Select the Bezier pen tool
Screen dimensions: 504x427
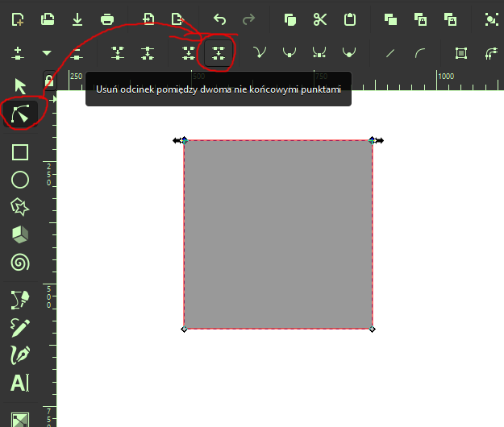pos(20,300)
